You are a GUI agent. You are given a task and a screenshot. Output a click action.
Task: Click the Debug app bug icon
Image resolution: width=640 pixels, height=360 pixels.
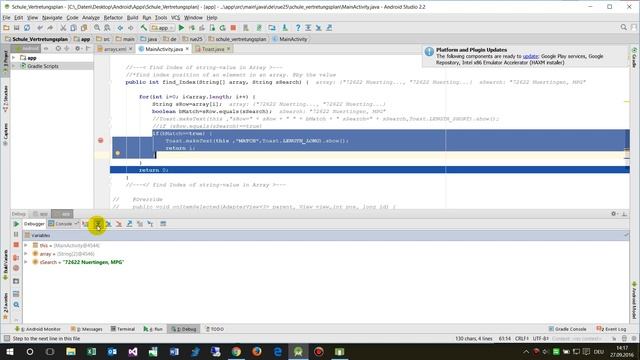pos(191,28)
